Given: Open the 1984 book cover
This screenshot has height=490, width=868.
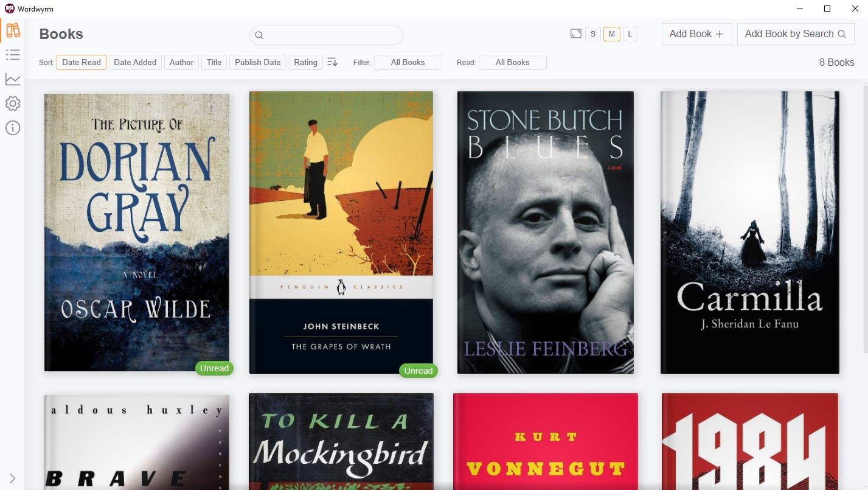Looking at the screenshot, I should click(x=750, y=442).
